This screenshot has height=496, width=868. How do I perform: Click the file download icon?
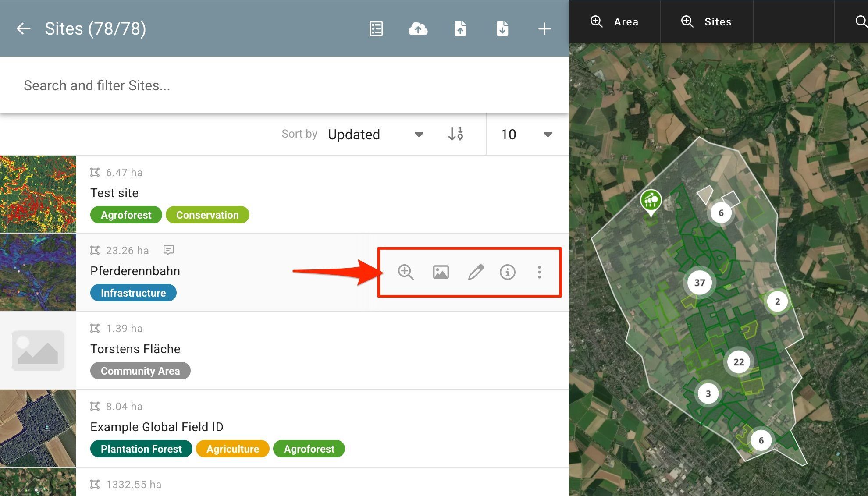[x=502, y=29]
